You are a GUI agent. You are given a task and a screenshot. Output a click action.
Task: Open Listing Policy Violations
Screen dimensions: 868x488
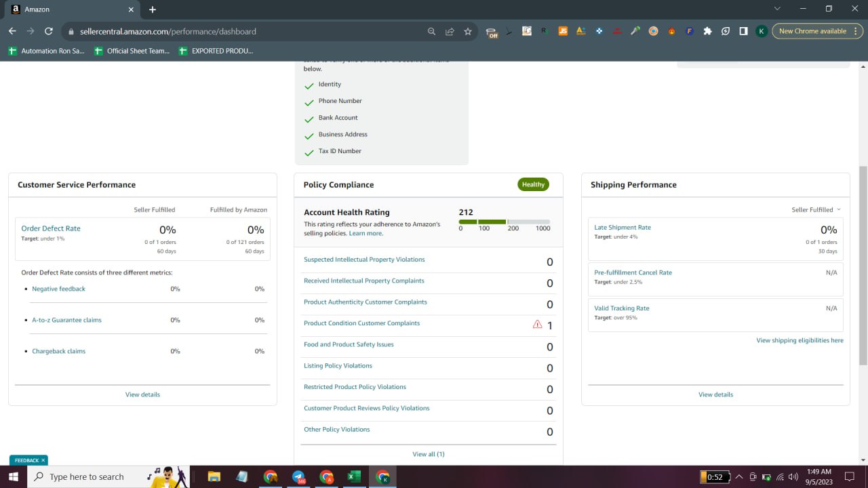click(338, 365)
